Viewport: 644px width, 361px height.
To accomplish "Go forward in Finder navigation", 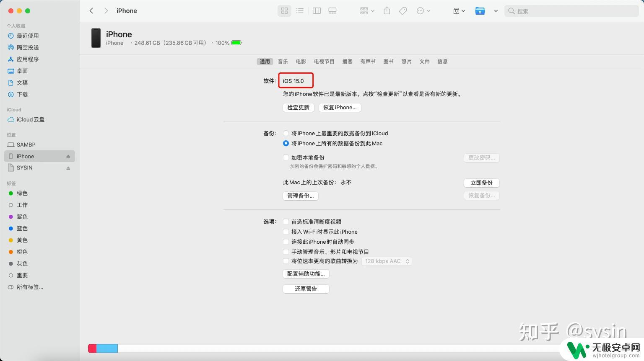I will click(x=106, y=11).
